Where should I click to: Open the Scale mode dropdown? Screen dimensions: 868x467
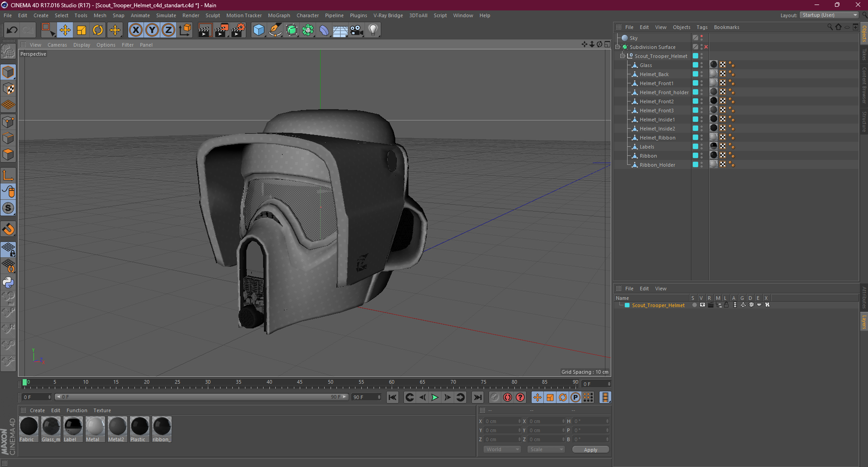pyautogui.click(x=546, y=449)
